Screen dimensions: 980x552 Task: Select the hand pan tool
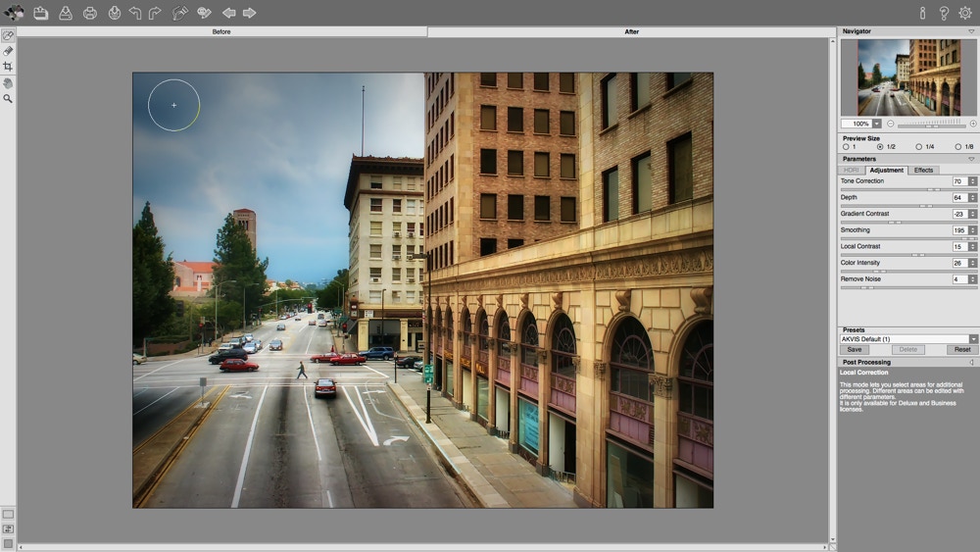(8, 83)
